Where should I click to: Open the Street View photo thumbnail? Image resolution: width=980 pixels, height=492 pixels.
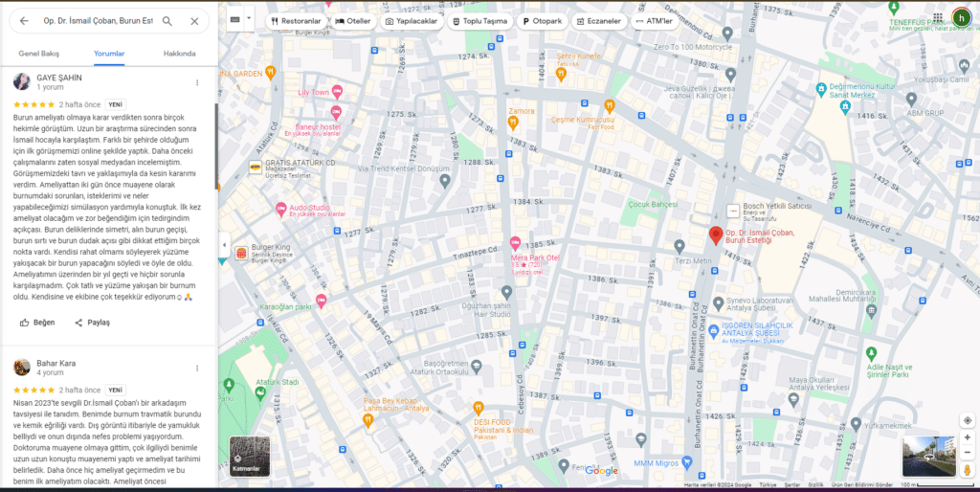928,457
